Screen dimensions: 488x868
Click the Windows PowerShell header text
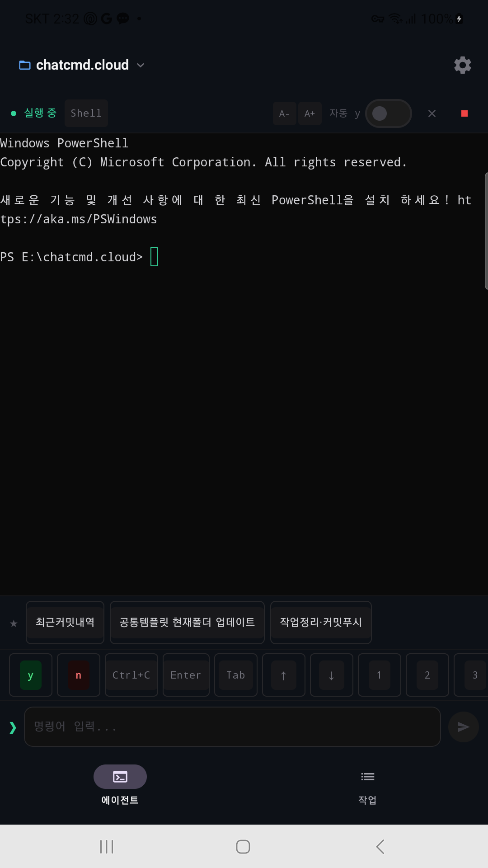tap(64, 143)
